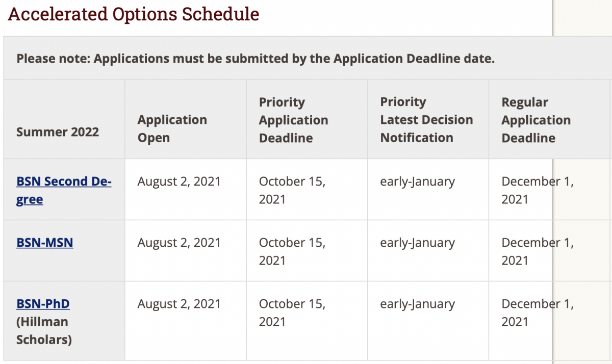Click August 2, 2021 in BSN Second Degree row
612x364 pixels.
pos(179,181)
